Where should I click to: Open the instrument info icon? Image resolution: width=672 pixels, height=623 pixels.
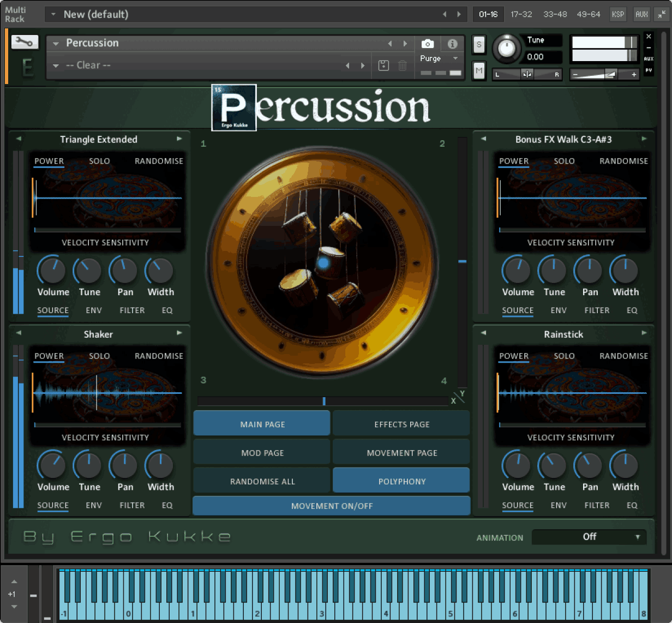tap(452, 44)
